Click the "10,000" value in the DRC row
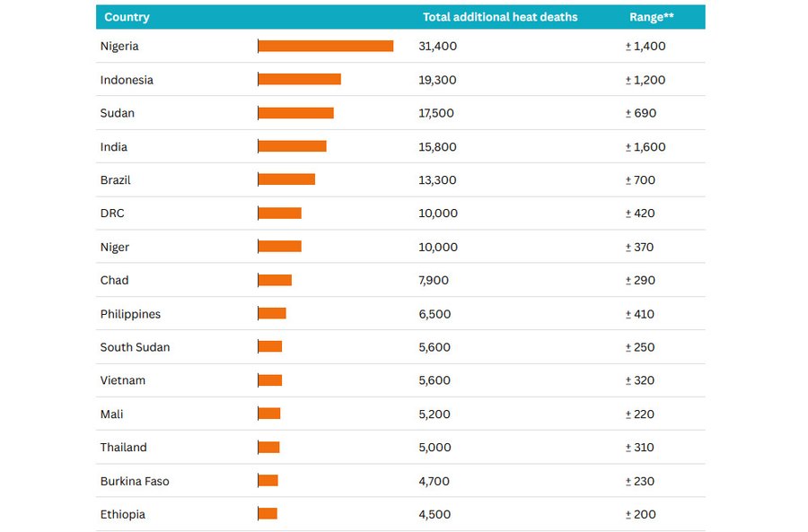The image size is (808, 532). coord(438,214)
